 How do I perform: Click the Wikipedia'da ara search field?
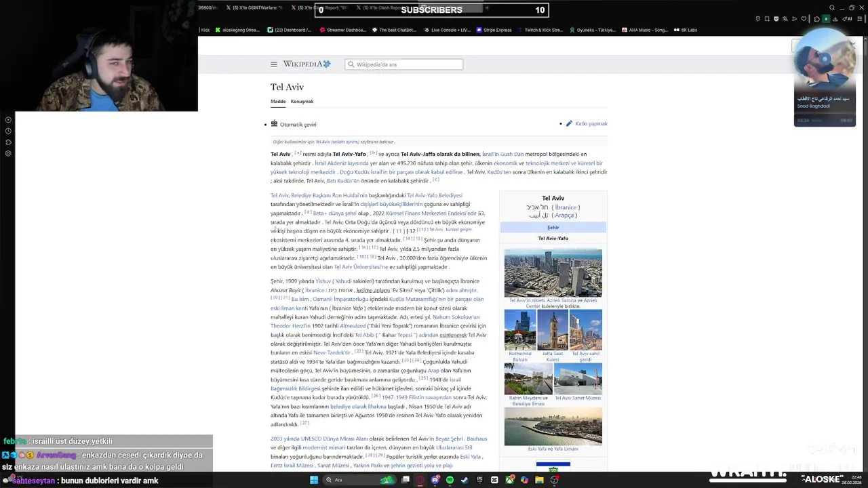coord(404,64)
